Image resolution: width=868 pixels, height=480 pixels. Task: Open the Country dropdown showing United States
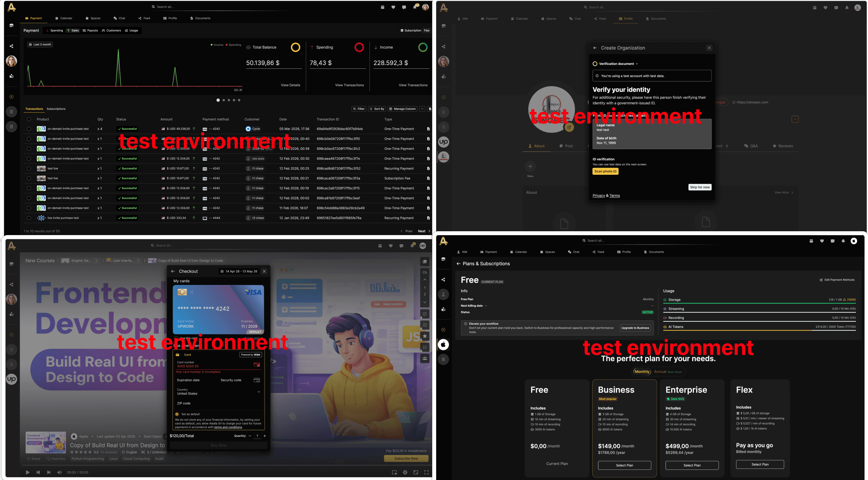(218, 392)
